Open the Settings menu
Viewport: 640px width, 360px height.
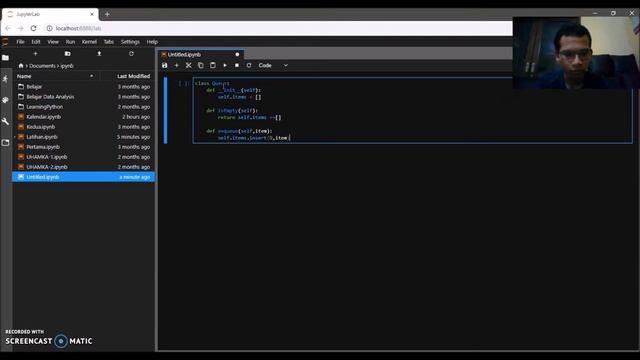(x=130, y=42)
